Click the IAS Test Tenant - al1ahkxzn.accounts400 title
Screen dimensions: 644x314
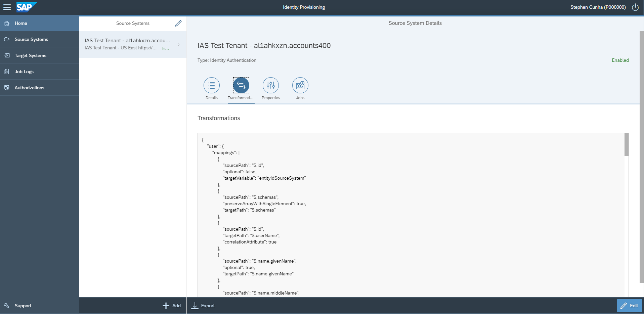pos(264,46)
